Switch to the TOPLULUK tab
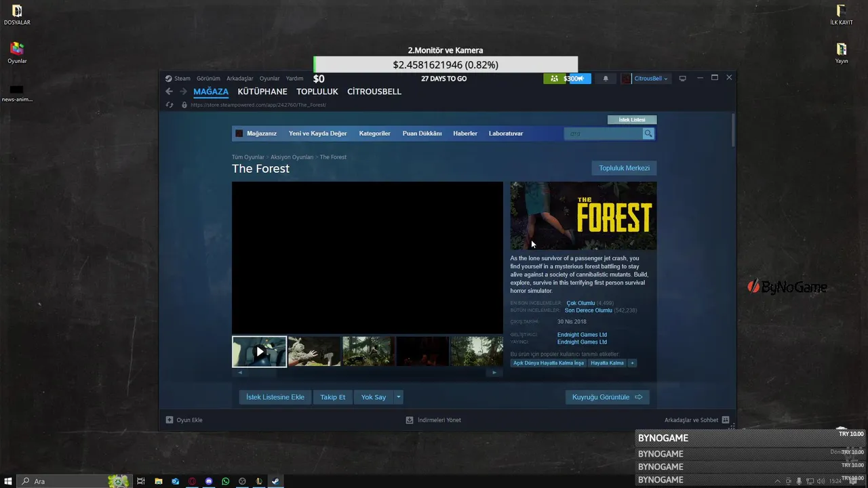The image size is (868, 488). pyautogui.click(x=317, y=91)
